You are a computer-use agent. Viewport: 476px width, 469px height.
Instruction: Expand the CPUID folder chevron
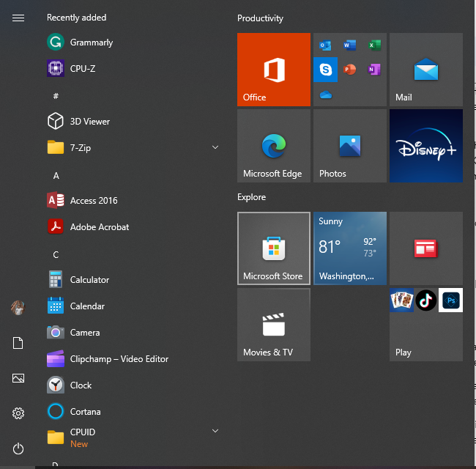[x=215, y=431]
